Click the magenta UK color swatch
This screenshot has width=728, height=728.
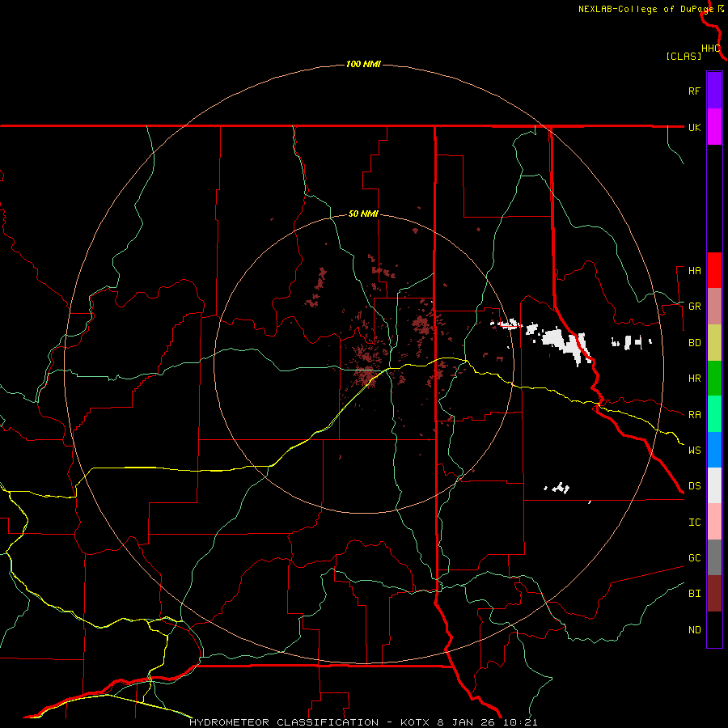[714, 127]
